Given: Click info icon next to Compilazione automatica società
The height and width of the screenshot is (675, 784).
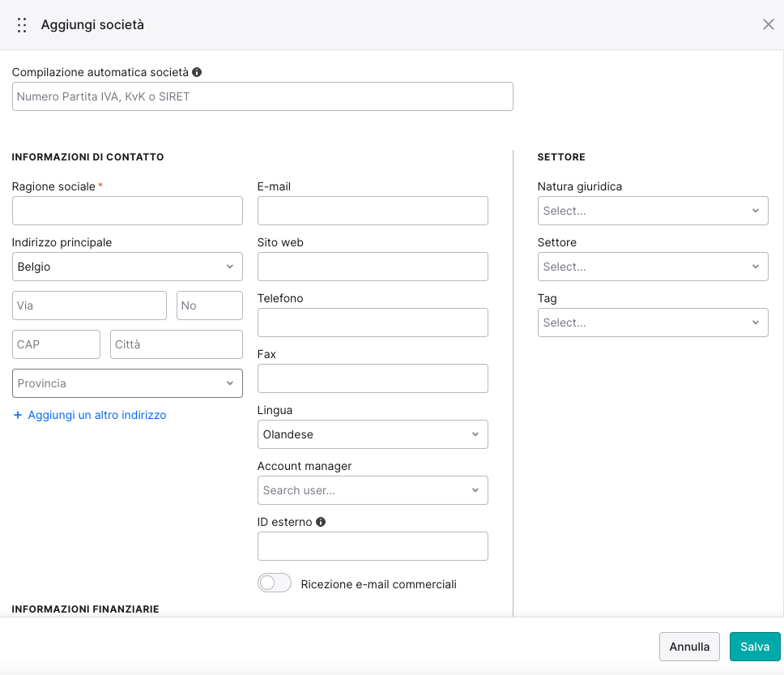Looking at the screenshot, I should [197, 72].
